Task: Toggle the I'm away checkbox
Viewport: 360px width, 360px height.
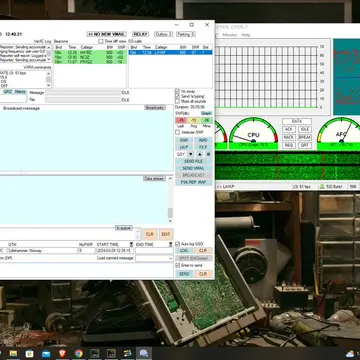Action: (x=177, y=91)
